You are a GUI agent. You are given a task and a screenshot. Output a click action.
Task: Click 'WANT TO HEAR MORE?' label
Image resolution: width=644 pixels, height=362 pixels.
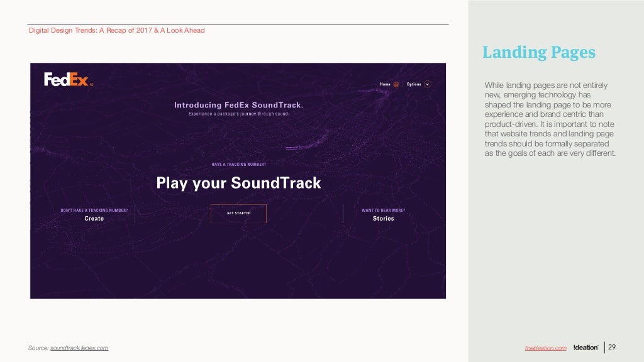[383, 211]
